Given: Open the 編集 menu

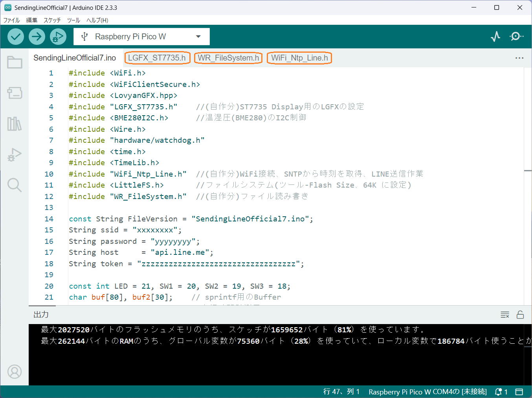Looking at the screenshot, I should coord(32,20).
